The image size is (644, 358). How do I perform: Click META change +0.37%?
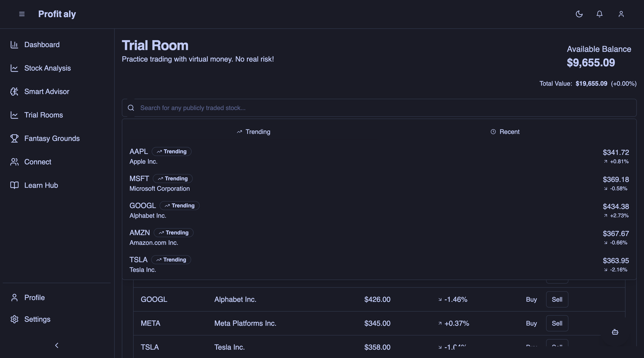coord(454,323)
